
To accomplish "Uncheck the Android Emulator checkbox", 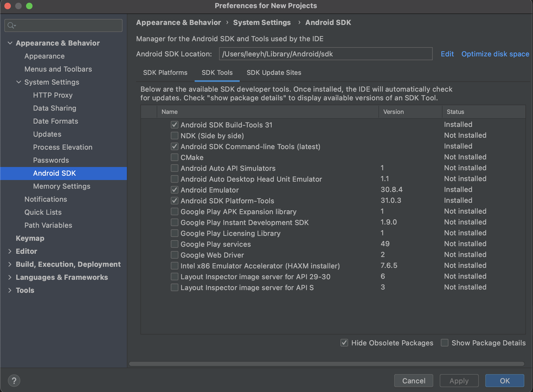I will pos(175,190).
